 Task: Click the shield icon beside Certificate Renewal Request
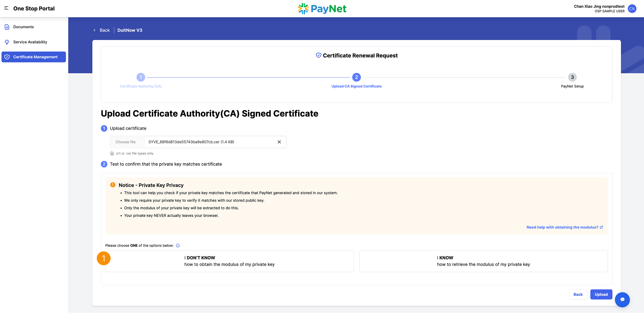[x=319, y=55]
